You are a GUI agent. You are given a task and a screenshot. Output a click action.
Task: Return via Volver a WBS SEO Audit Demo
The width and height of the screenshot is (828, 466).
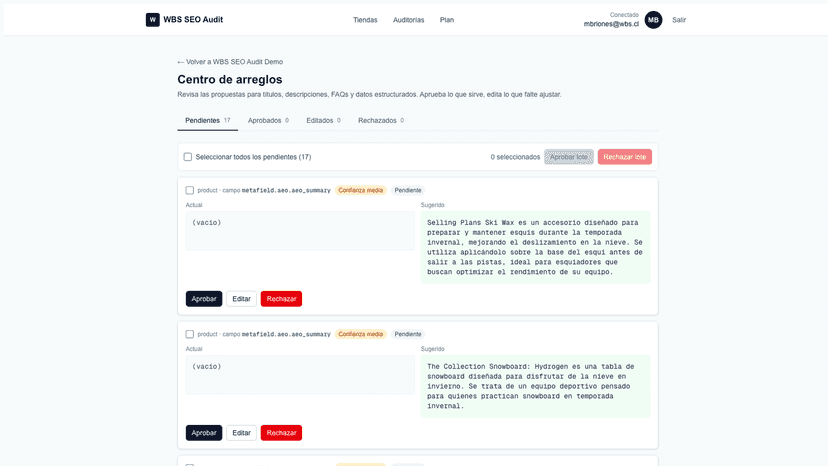tap(230, 62)
